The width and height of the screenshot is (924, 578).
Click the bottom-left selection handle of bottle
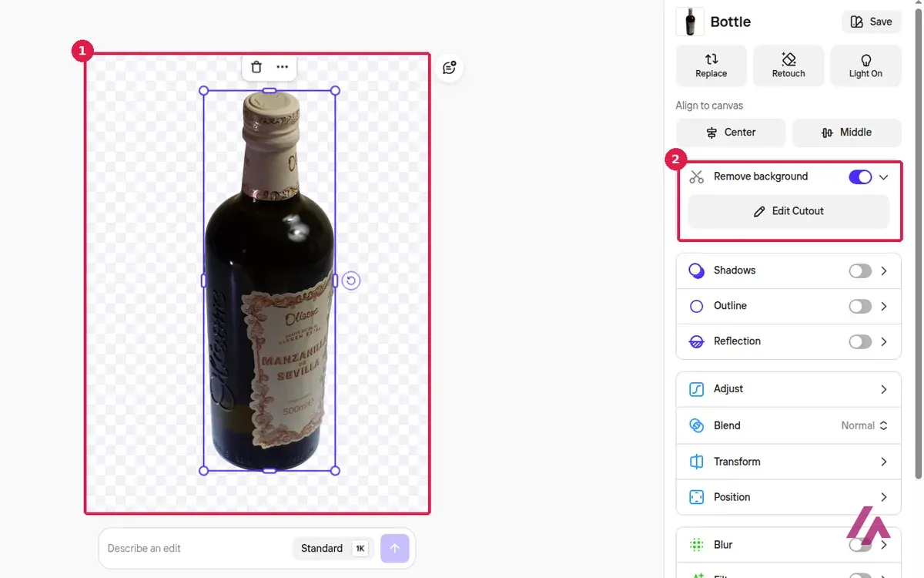204,470
